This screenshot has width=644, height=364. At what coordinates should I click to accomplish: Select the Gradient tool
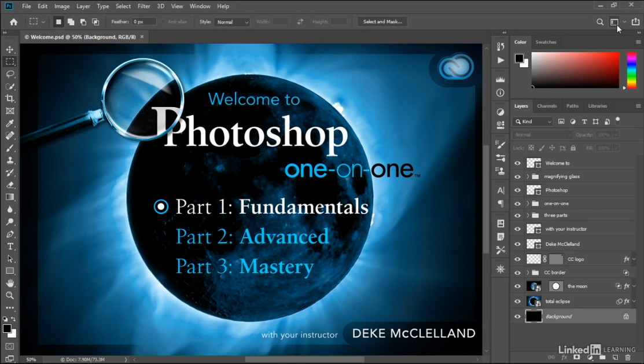pyautogui.click(x=10, y=197)
